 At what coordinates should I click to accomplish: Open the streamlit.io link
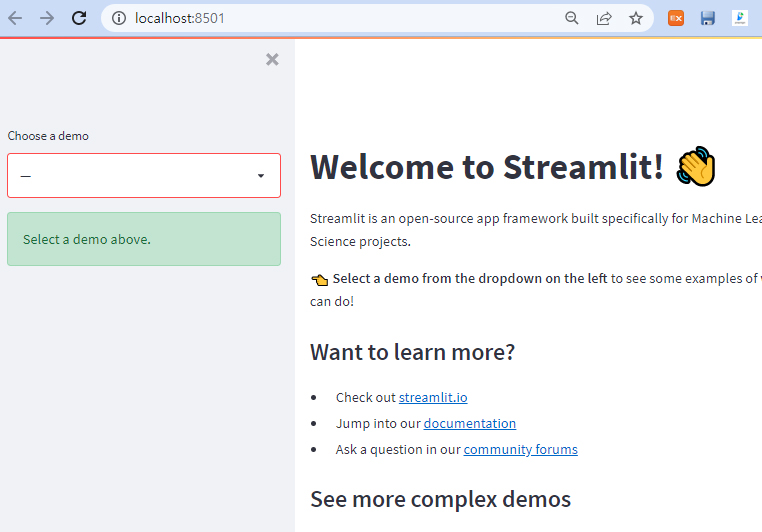pos(433,397)
